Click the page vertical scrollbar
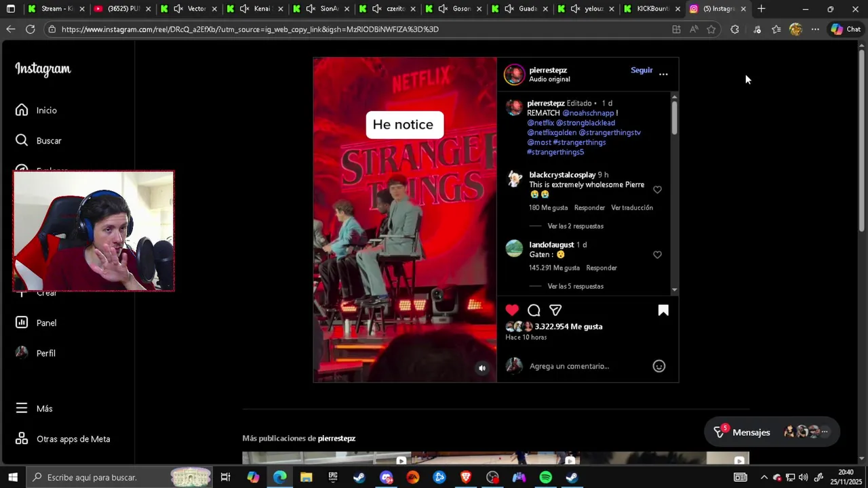Viewport: 868px width, 488px height. [x=862, y=142]
